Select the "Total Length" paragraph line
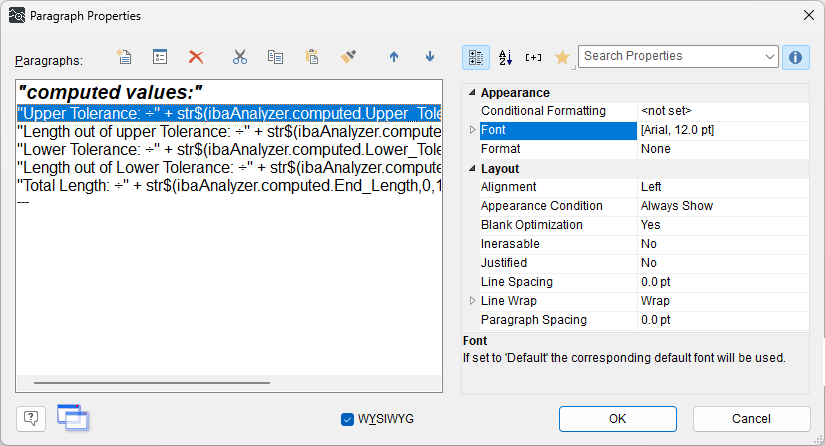825x446 pixels. 229,186
